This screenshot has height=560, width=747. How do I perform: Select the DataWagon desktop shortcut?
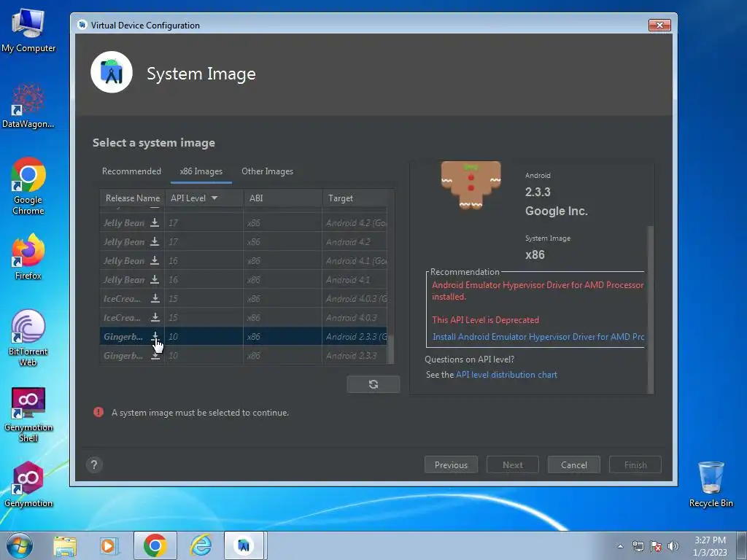[28, 106]
